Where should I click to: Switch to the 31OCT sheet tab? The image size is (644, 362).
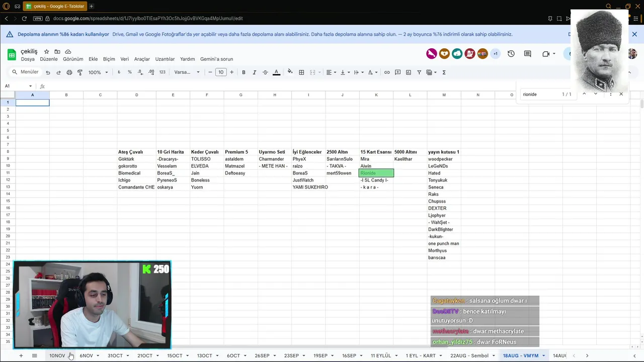tap(115, 355)
